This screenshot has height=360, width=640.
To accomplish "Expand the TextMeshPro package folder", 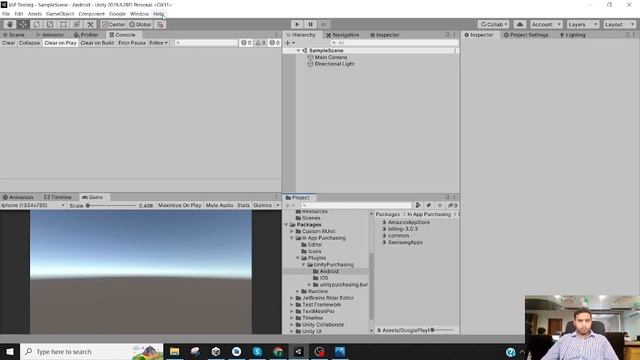I will (x=292, y=311).
